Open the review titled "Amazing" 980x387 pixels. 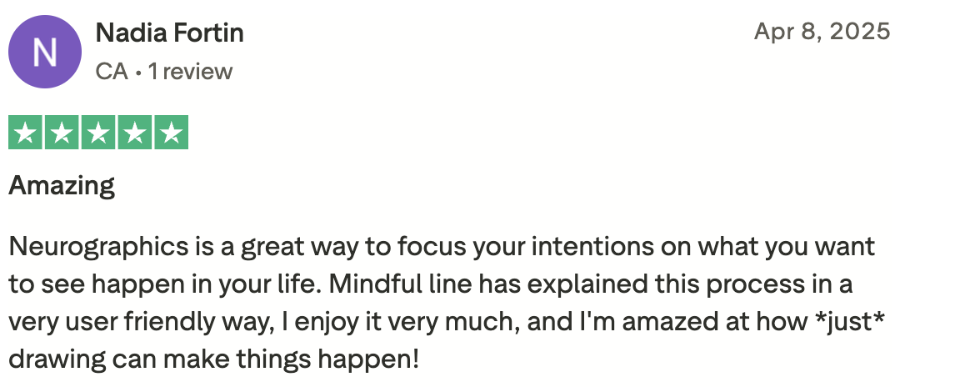(x=62, y=184)
